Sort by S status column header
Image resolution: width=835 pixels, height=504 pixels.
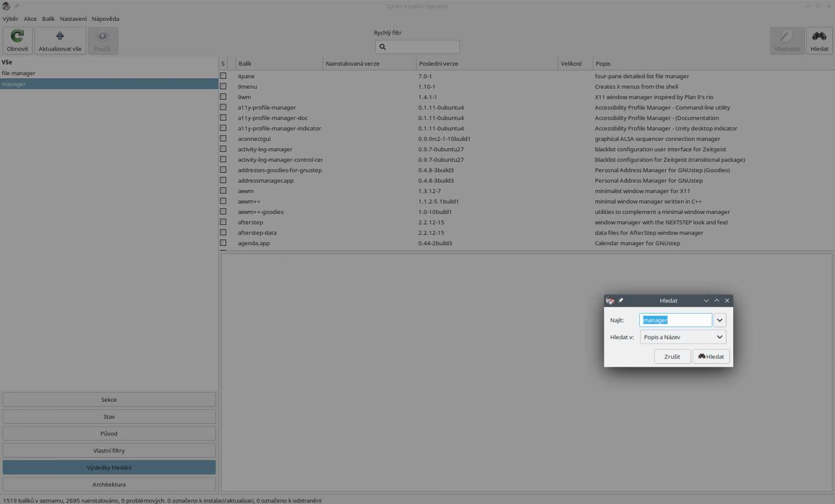[223, 64]
